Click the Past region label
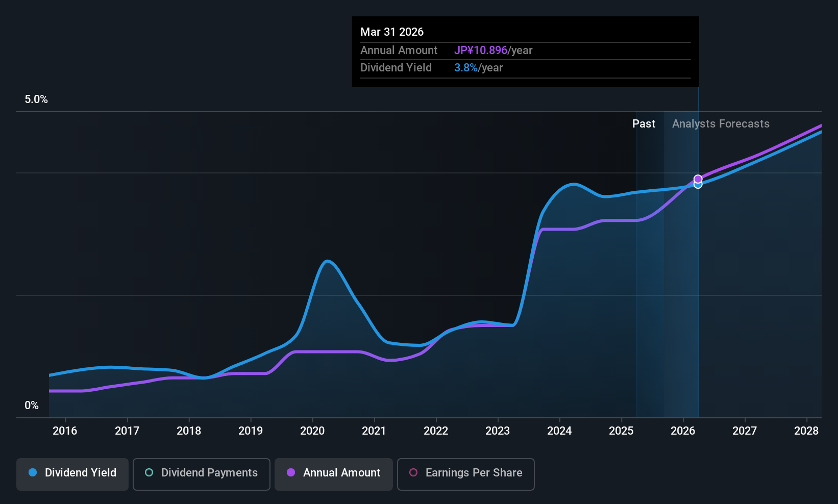838x504 pixels. (x=644, y=124)
